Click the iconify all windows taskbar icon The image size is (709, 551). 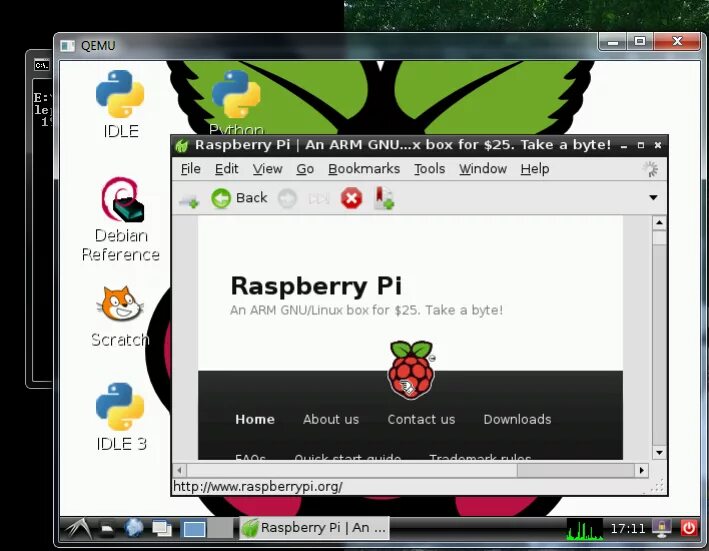click(161, 529)
